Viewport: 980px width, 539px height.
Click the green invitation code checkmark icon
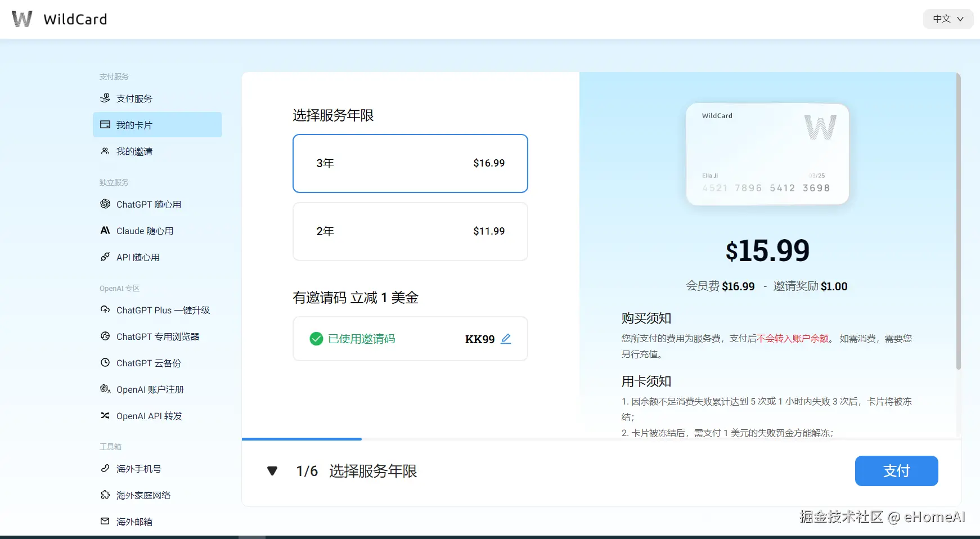point(316,339)
